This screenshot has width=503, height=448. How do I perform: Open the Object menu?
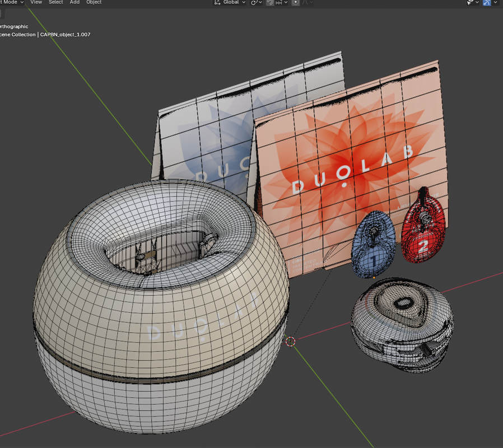coord(94,2)
